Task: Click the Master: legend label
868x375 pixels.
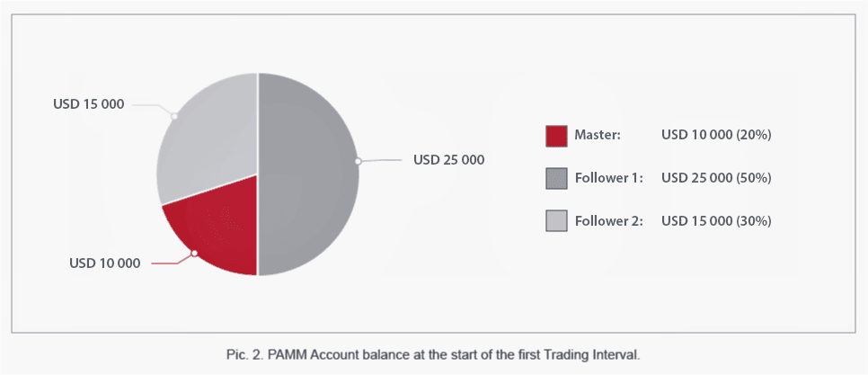Action: coord(598,135)
